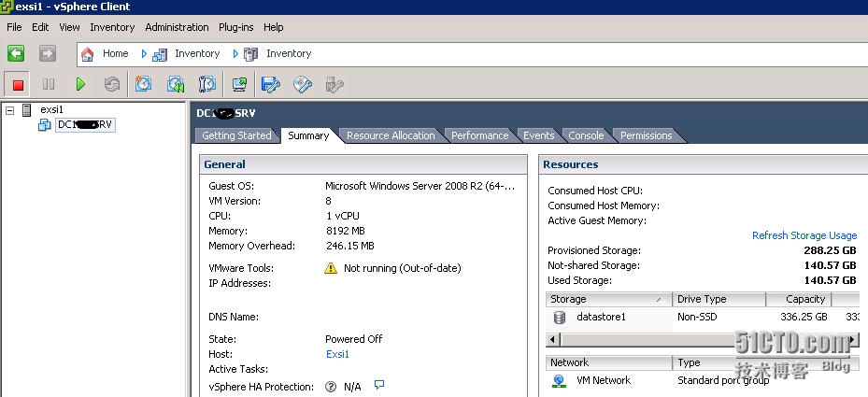The image size is (868, 397).
Task: Open the Plug-ins menu
Action: click(235, 27)
